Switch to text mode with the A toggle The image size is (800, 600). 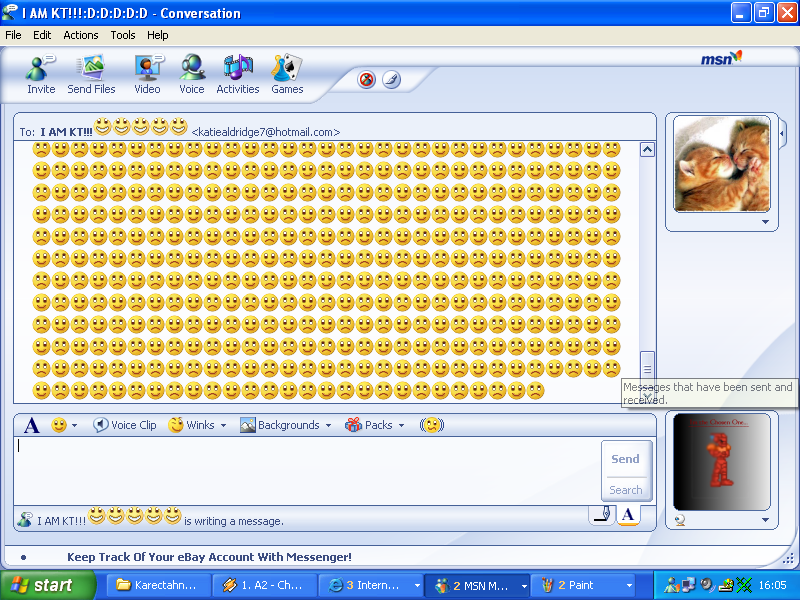(x=629, y=514)
